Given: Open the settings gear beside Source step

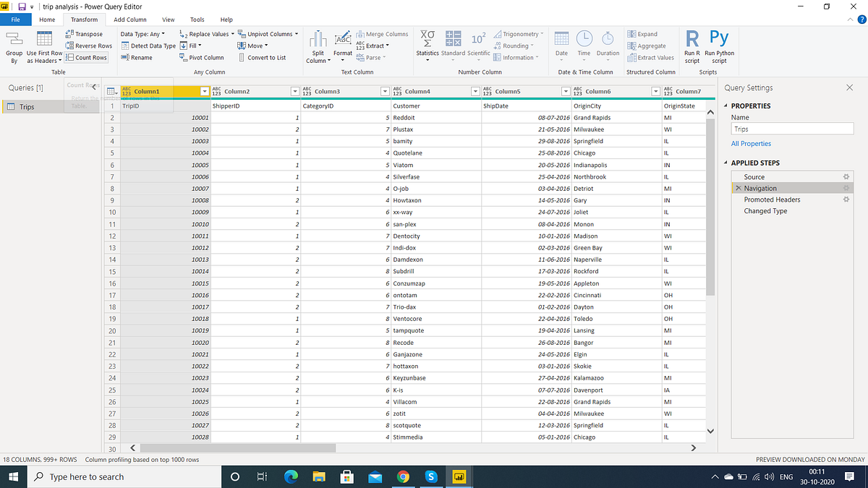Looking at the screenshot, I should click(846, 176).
